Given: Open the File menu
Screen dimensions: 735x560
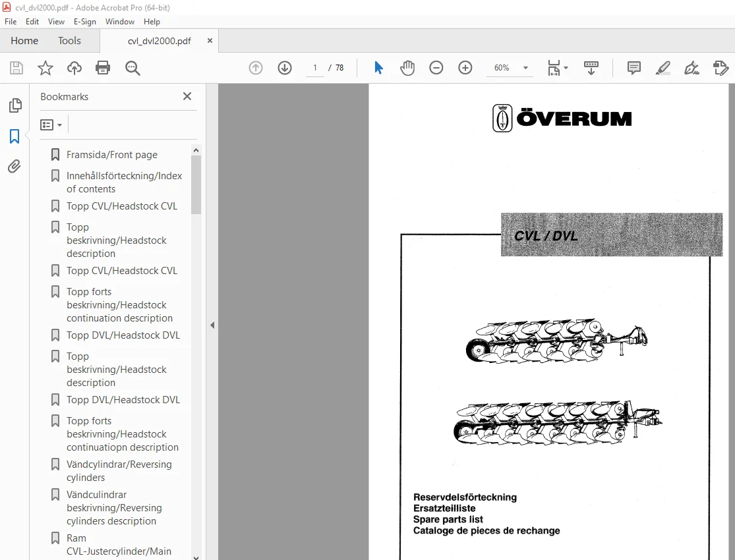Looking at the screenshot, I should tap(11, 22).
